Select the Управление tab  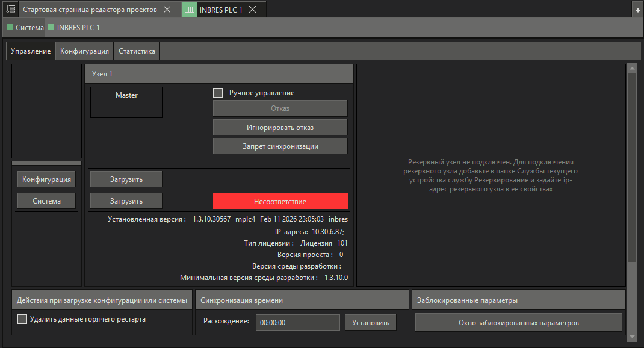pos(31,51)
